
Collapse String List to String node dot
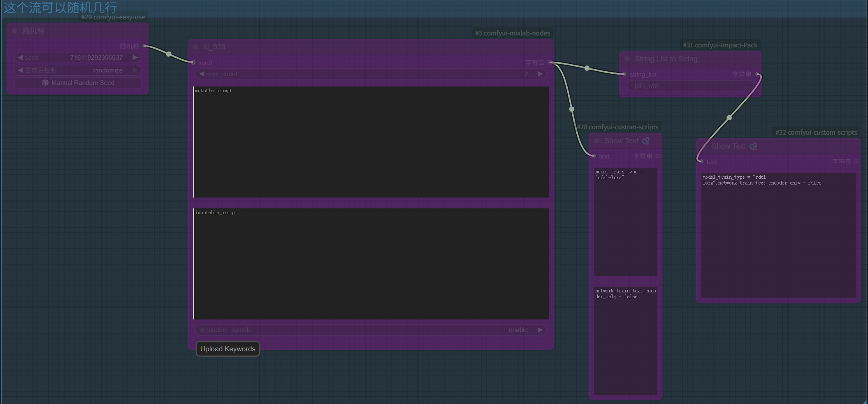click(x=627, y=59)
